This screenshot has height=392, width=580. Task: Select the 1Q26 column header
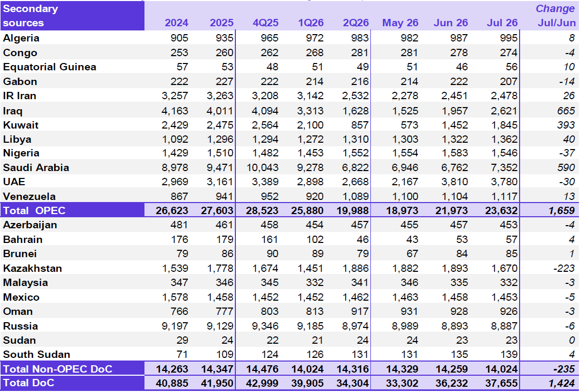(310, 23)
